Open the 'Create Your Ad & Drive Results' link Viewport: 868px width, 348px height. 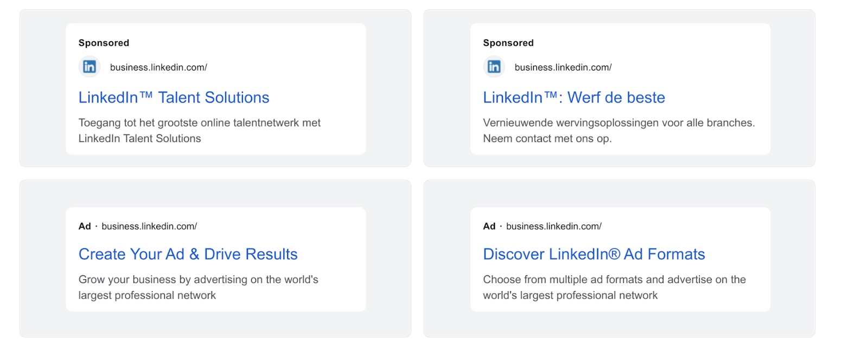(x=188, y=254)
